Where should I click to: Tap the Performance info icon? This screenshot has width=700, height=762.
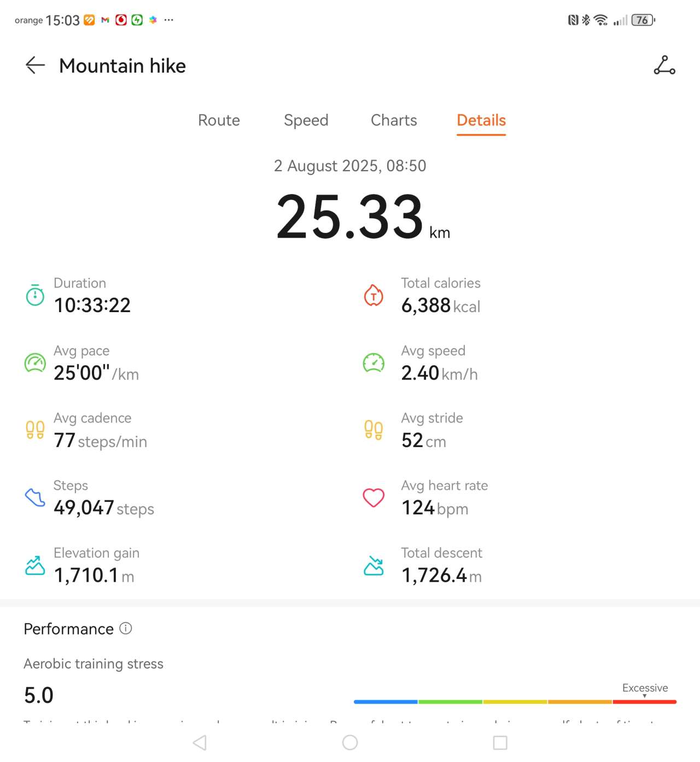click(x=126, y=628)
